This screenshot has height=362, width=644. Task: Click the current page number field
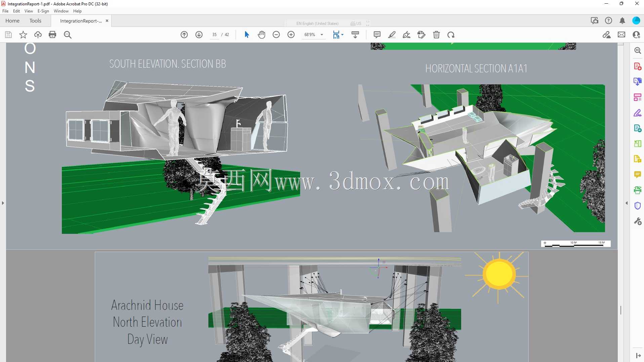click(x=214, y=35)
